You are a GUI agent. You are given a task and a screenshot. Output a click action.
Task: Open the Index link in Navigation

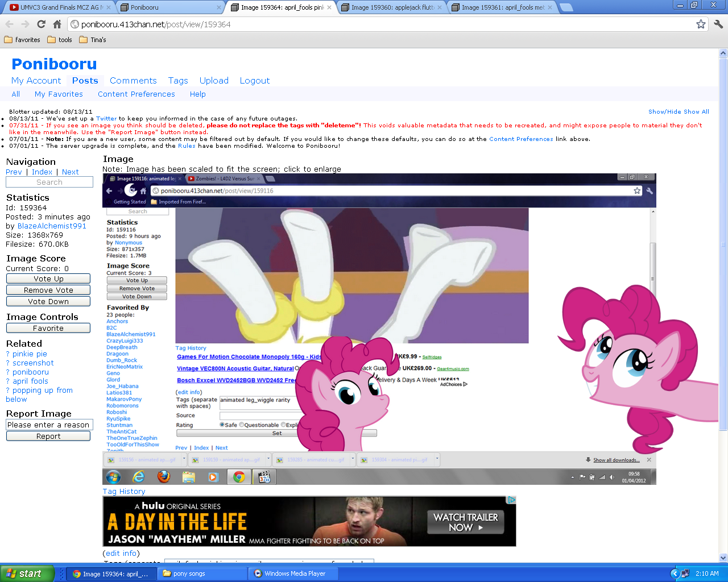click(x=42, y=172)
